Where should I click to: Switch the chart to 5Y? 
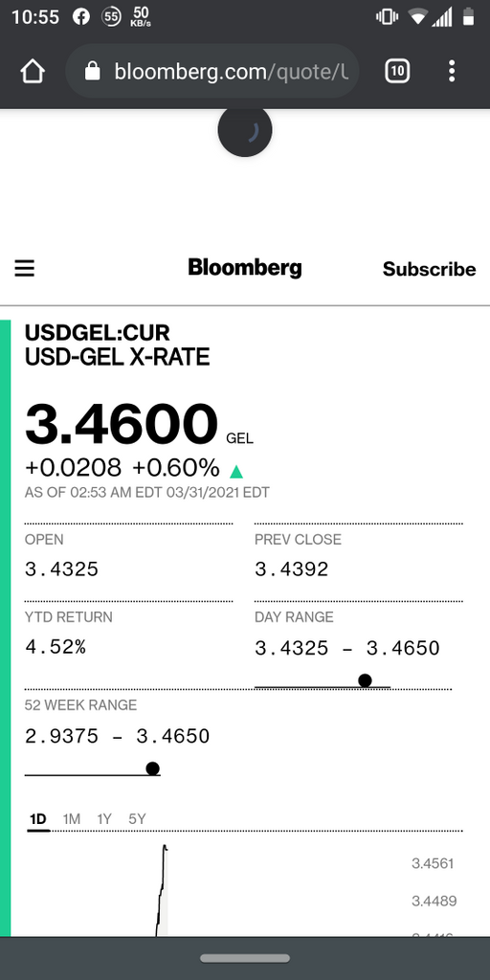coord(137,819)
